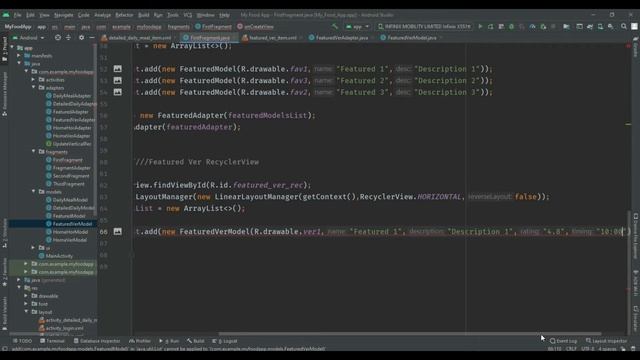This screenshot has height=360, width=640.
Task: Open the TODO tool window
Action: coord(22,341)
